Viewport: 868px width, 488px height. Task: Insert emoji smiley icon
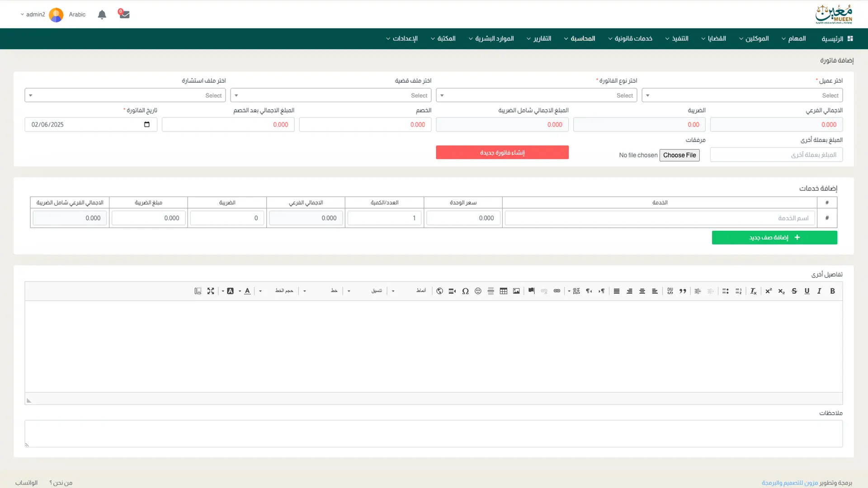click(478, 291)
